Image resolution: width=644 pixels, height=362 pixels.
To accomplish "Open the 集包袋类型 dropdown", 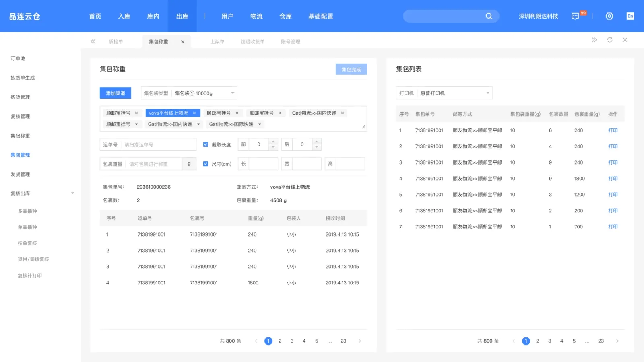I will pyautogui.click(x=189, y=93).
